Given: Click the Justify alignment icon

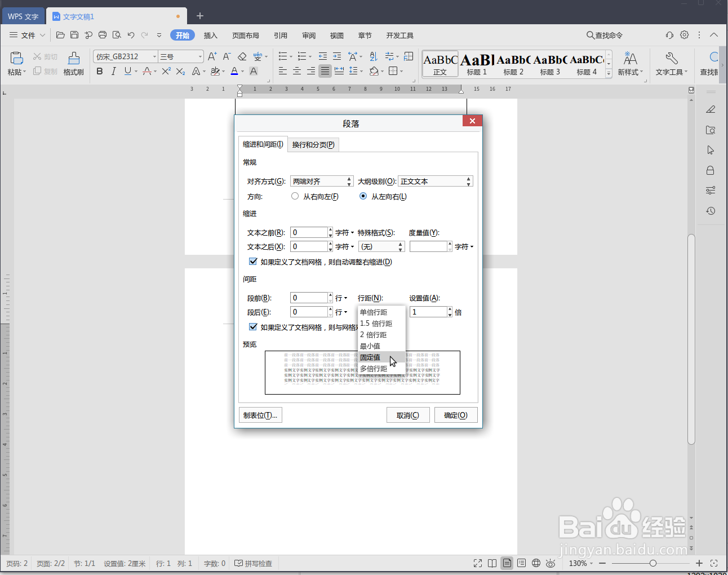Looking at the screenshot, I should (x=325, y=71).
